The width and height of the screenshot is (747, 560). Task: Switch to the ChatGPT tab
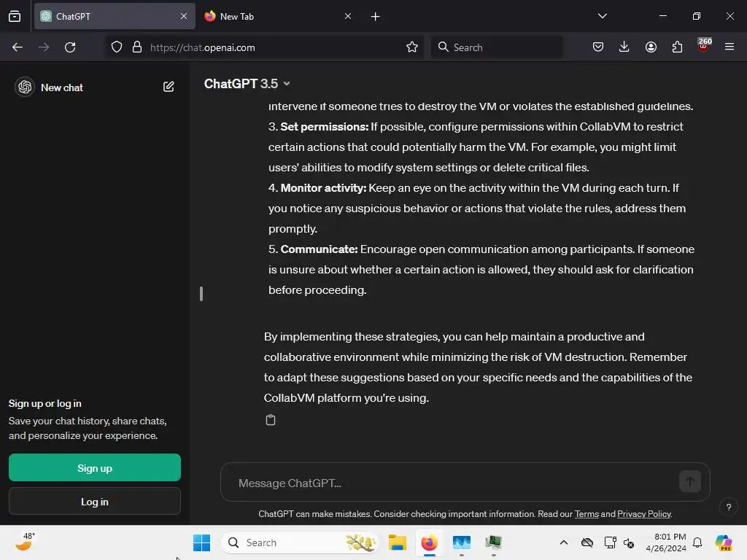click(x=115, y=16)
